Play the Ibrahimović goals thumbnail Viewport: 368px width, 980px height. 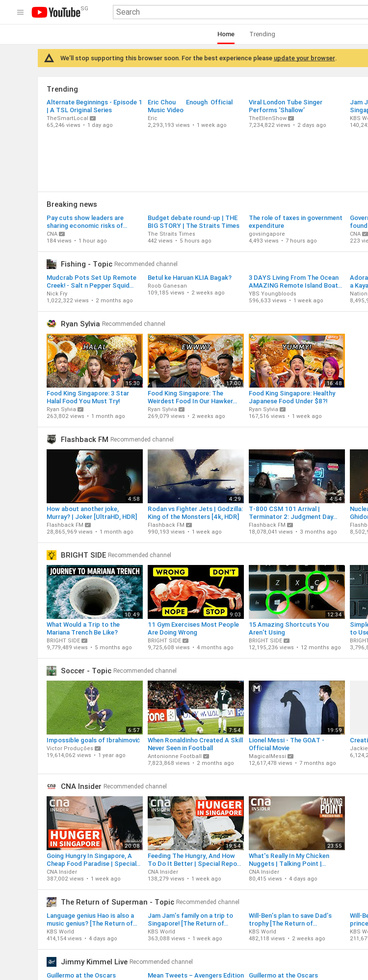tap(95, 708)
